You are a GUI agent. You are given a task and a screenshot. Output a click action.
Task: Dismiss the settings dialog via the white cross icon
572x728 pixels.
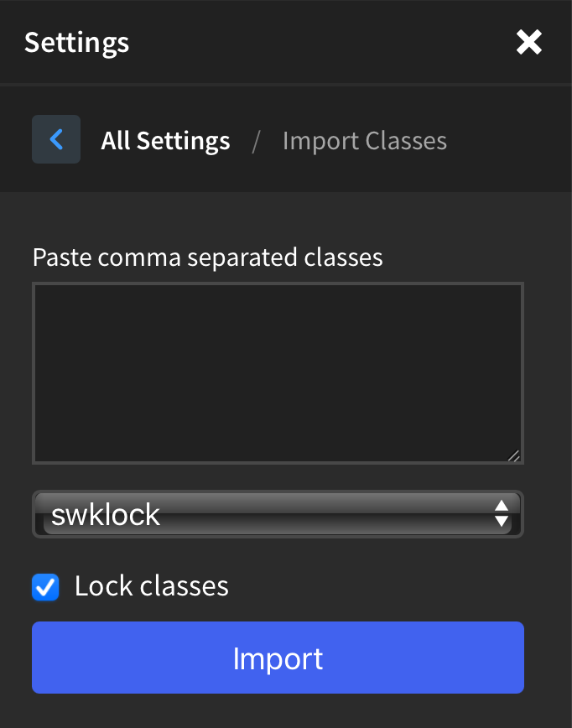tap(529, 42)
